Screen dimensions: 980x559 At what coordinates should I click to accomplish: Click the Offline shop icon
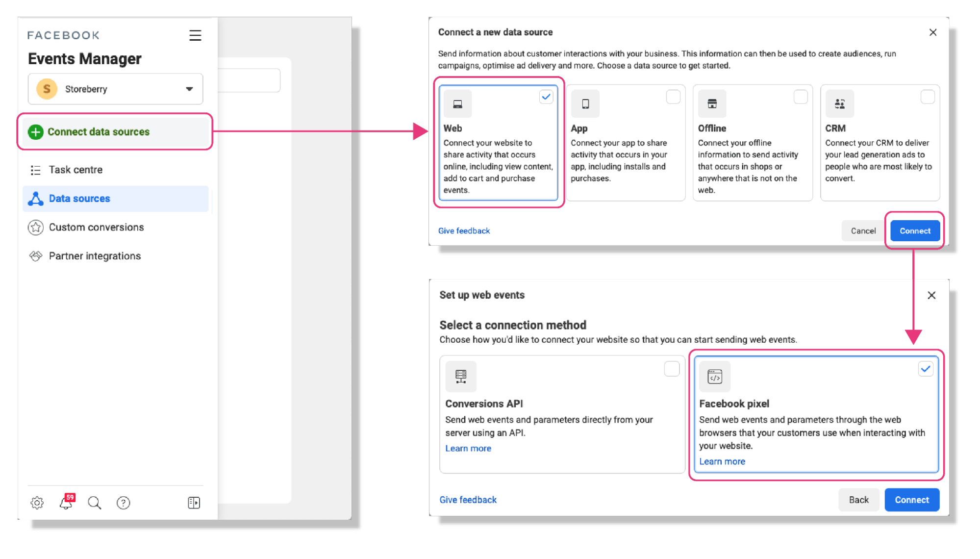coord(712,103)
